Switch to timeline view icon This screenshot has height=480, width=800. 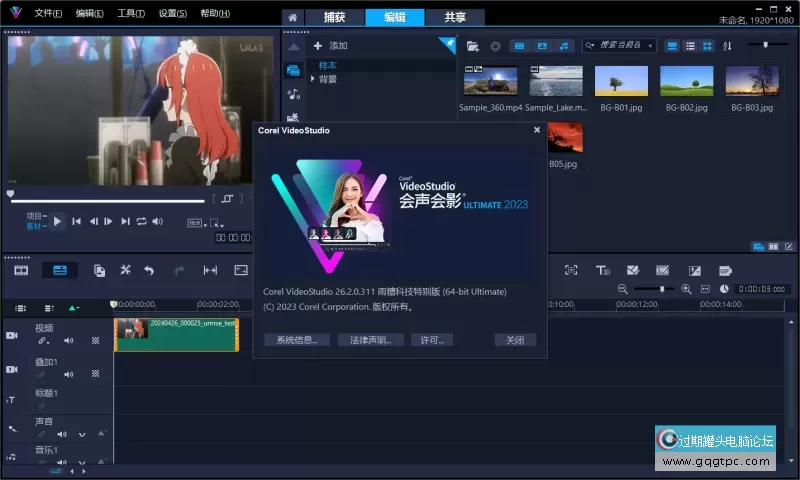(x=60, y=270)
